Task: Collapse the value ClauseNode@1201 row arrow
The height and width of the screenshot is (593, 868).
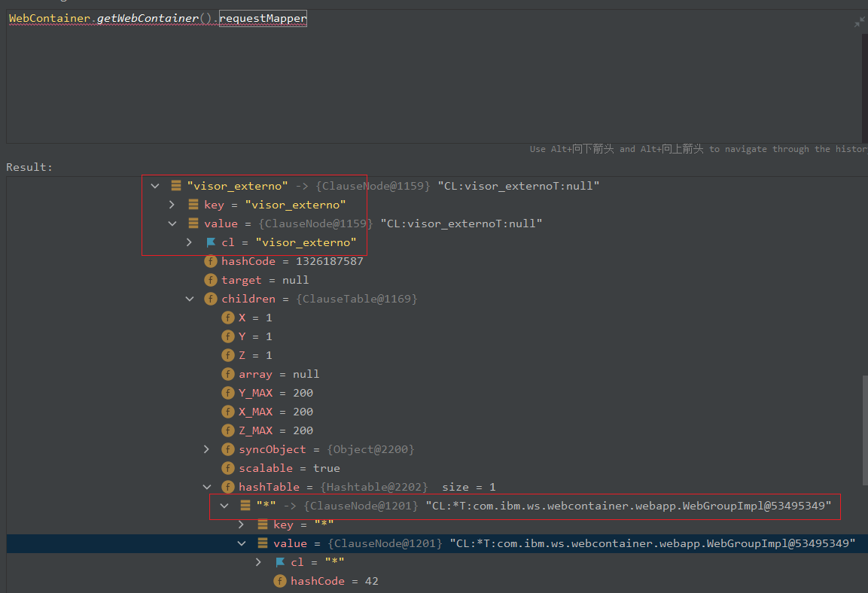Action: [x=242, y=544]
